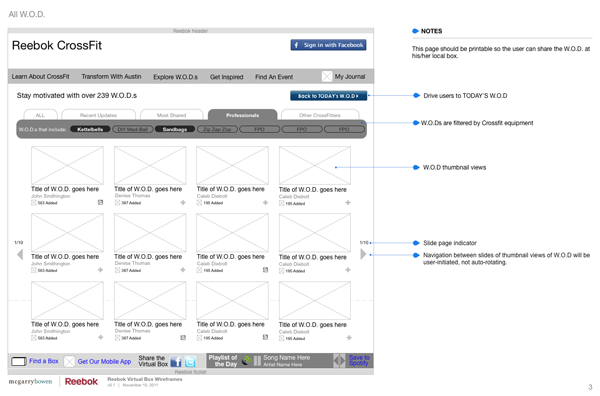
Task: Add middle-row John Smithington W.O.D. with plus
Action: (x=100, y=270)
